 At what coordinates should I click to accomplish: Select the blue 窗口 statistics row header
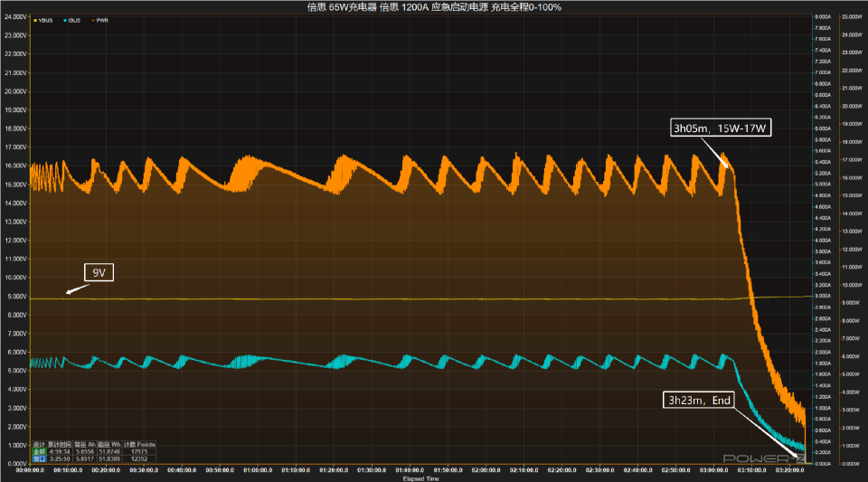39,458
